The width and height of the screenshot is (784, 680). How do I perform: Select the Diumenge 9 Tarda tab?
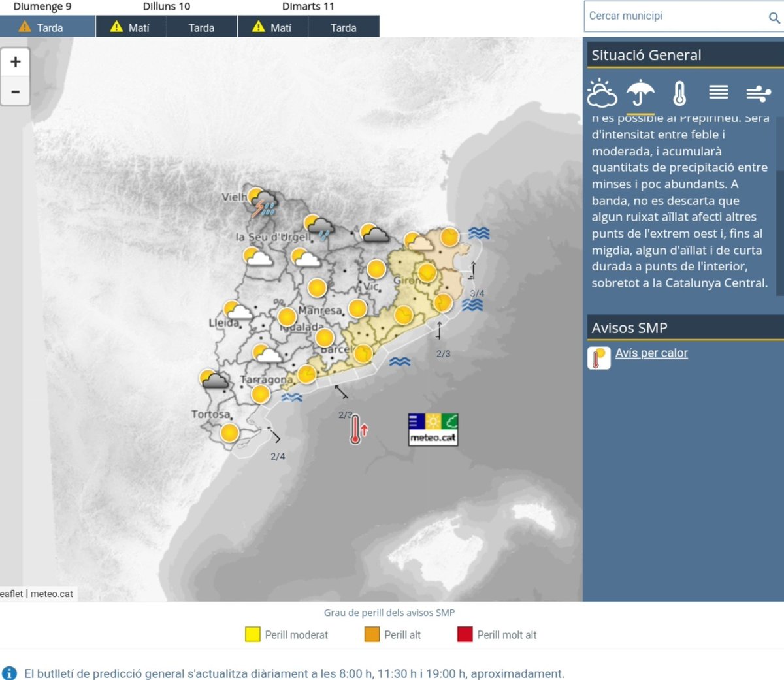pyautogui.click(x=48, y=27)
